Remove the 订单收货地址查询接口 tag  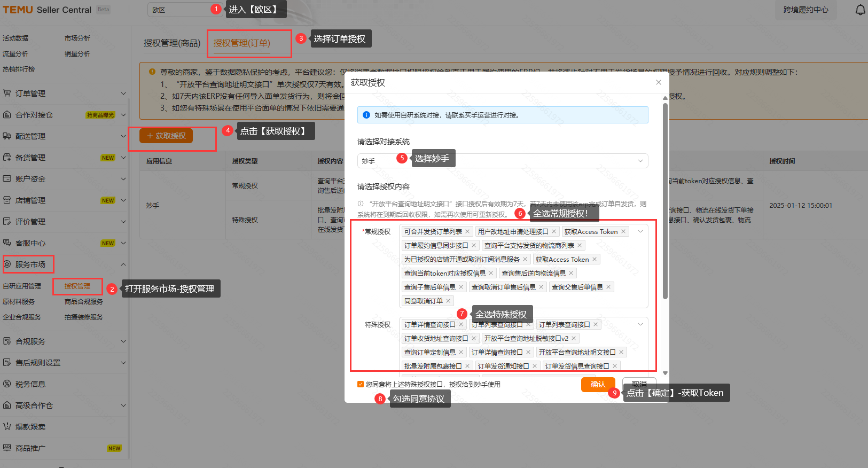(474, 338)
